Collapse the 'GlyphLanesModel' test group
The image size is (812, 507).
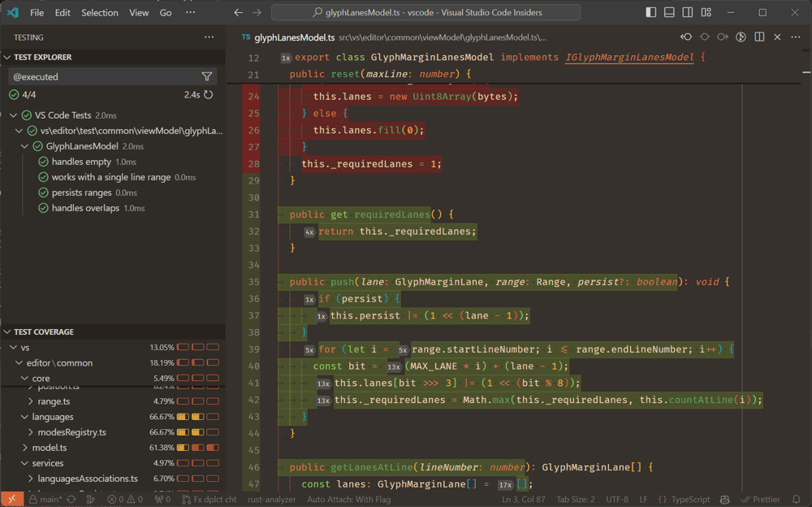click(x=24, y=146)
